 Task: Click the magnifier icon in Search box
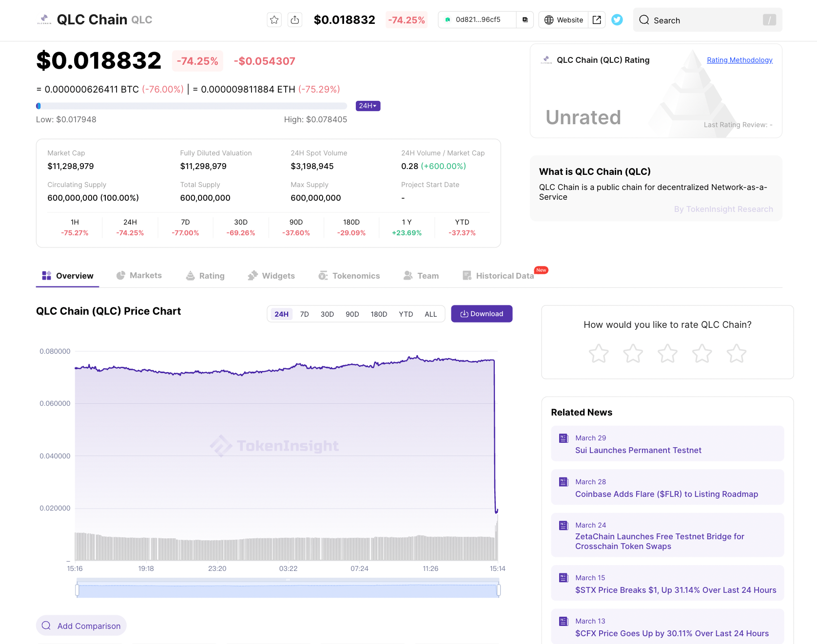point(644,20)
